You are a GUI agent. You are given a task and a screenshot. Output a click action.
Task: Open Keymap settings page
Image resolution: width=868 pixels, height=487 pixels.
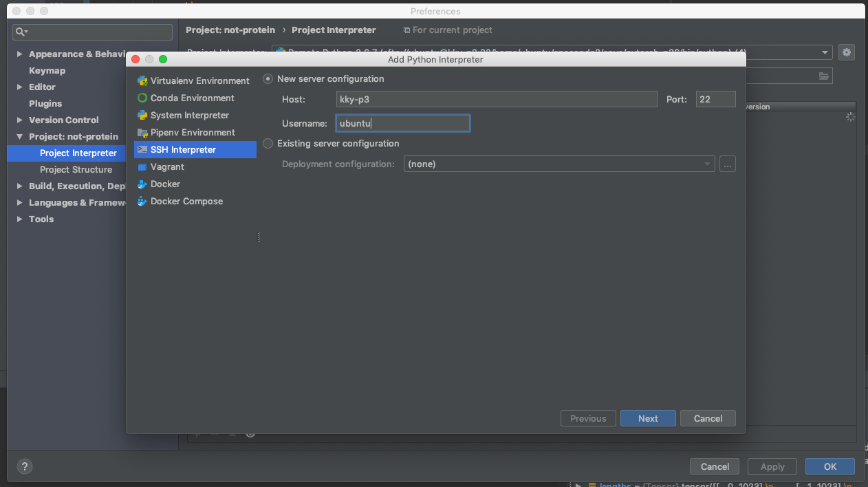[x=47, y=70]
